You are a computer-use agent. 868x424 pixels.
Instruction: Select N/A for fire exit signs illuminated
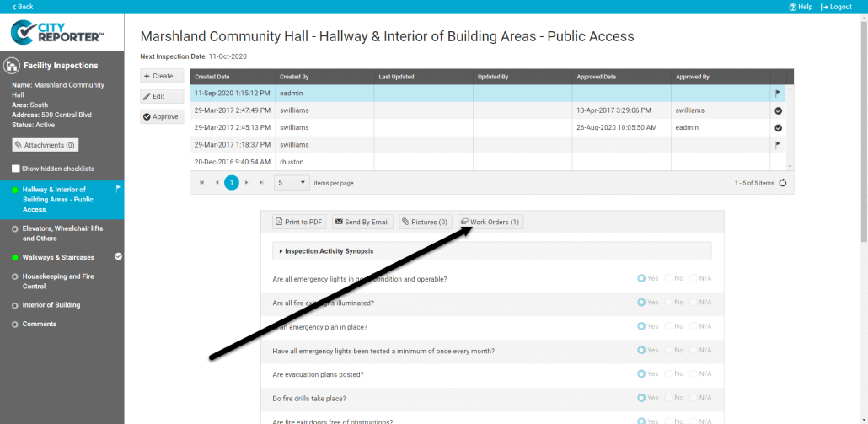click(x=694, y=302)
